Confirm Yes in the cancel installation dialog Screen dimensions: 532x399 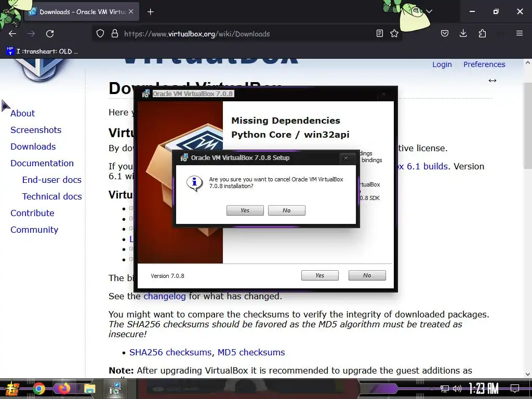click(245, 210)
